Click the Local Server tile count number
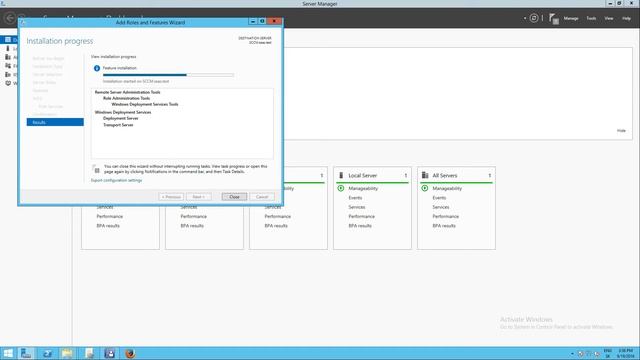640x360 pixels. tap(406, 176)
